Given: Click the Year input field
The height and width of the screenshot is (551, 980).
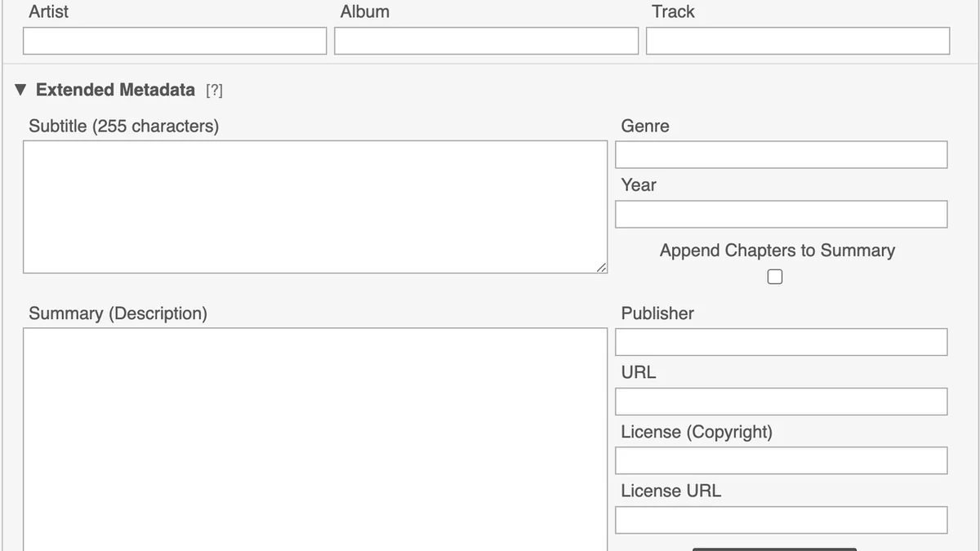Looking at the screenshot, I should (782, 214).
